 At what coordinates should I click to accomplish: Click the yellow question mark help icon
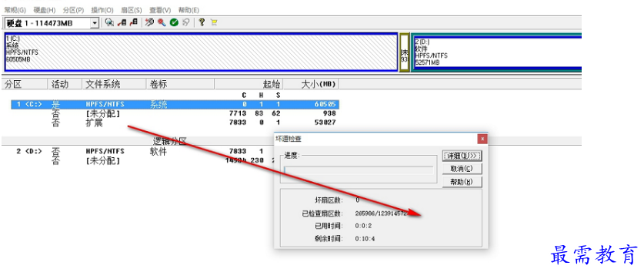(x=202, y=22)
